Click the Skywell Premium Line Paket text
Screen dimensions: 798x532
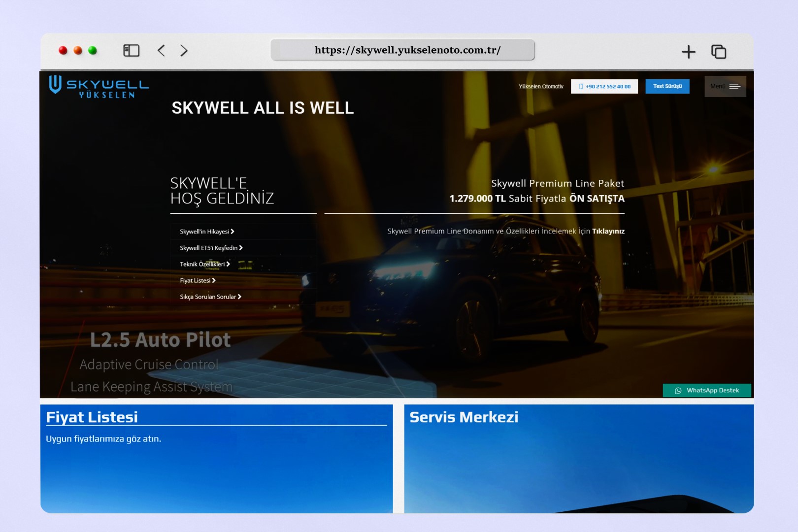(558, 183)
